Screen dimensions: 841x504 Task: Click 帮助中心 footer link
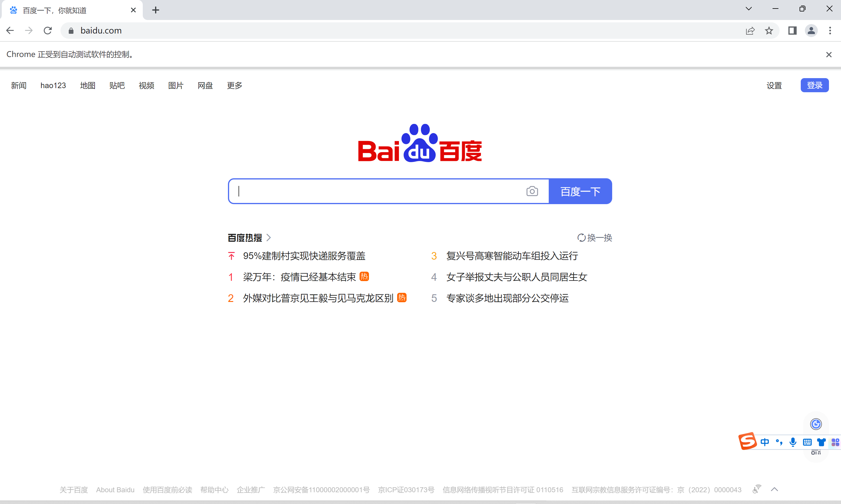[x=214, y=490]
